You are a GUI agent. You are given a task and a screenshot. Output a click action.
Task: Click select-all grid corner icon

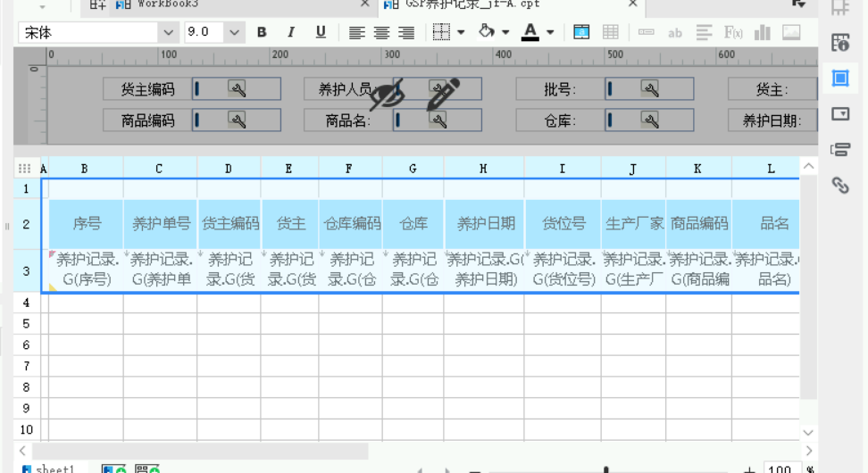coord(24,169)
